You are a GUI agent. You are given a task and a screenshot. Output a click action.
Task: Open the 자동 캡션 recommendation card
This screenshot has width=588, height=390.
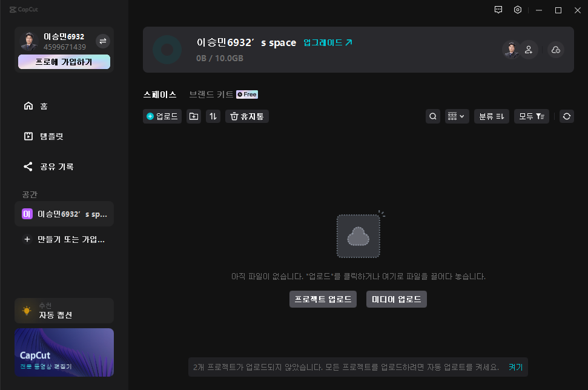point(64,311)
